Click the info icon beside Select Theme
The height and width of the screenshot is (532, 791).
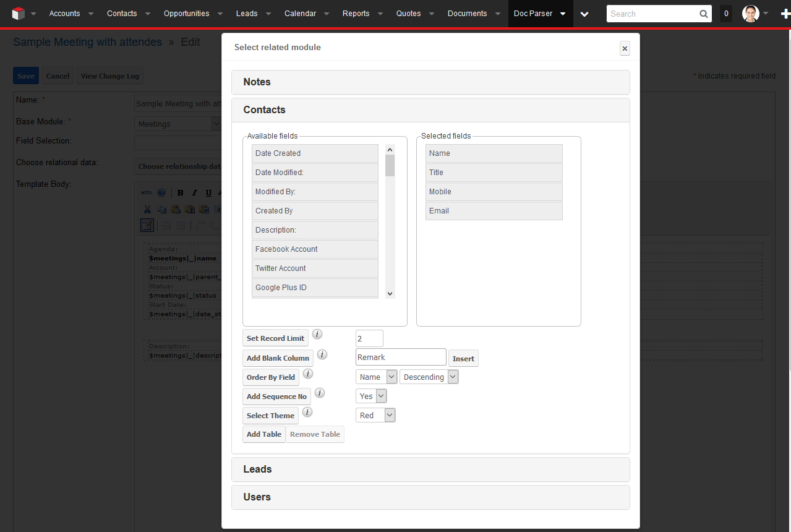pos(307,411)
